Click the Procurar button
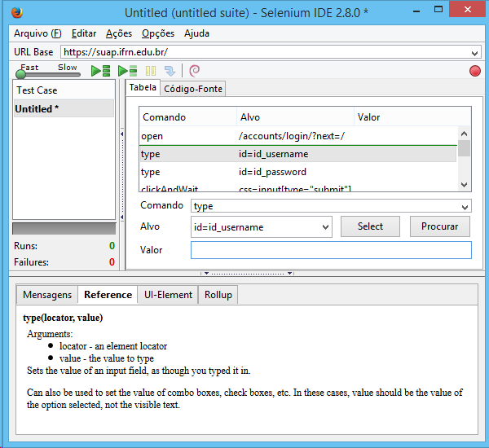Viewport: 489px width, 448px height. pos(440,226)
